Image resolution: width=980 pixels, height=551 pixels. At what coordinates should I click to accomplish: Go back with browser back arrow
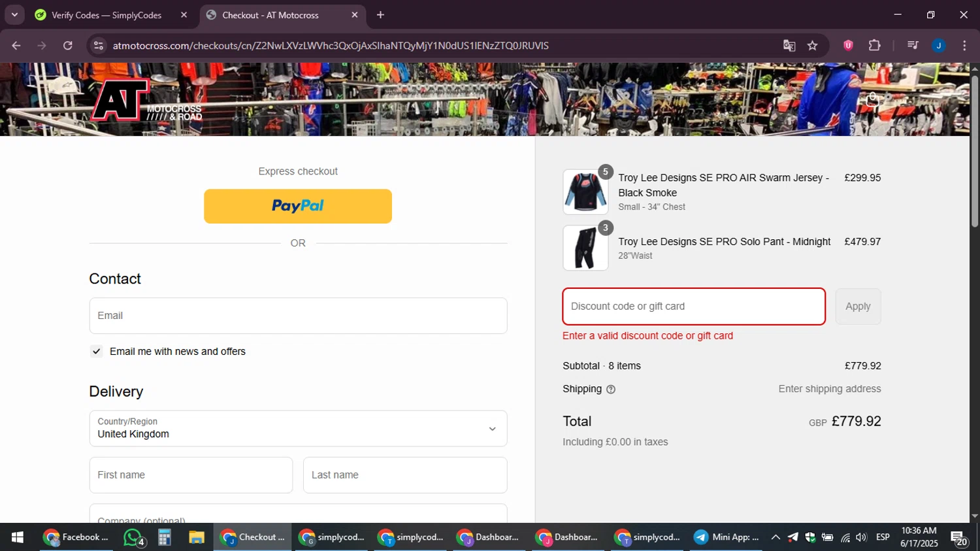(x=16, y=46)
